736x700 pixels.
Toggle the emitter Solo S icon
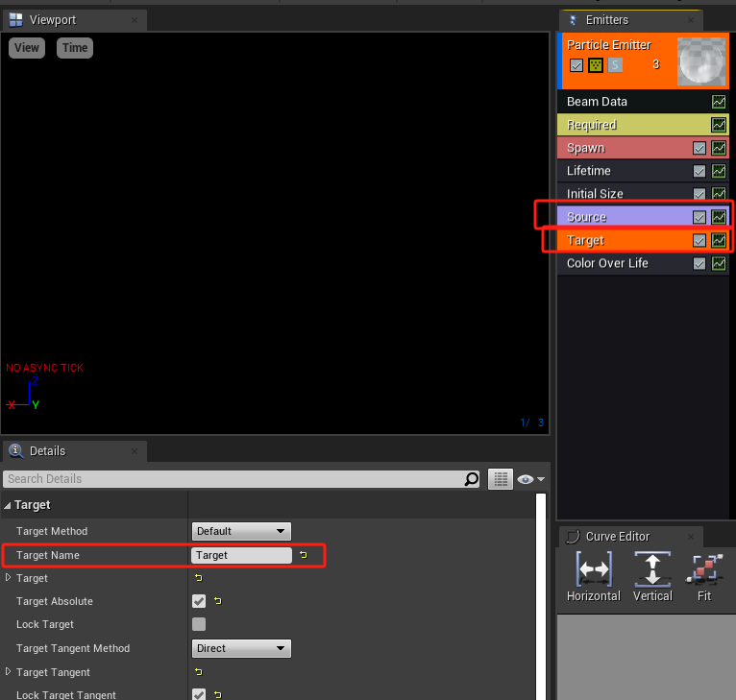(x=615, y=65)
